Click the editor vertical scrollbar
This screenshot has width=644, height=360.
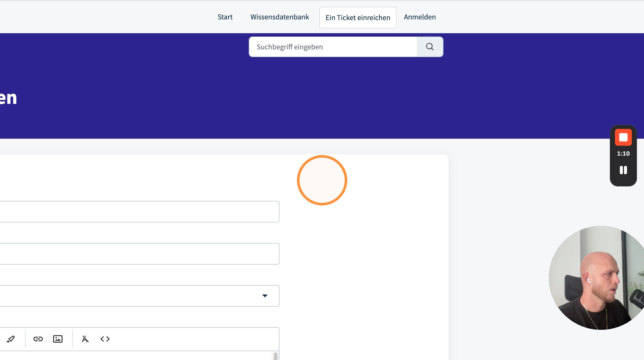[275, 356]
